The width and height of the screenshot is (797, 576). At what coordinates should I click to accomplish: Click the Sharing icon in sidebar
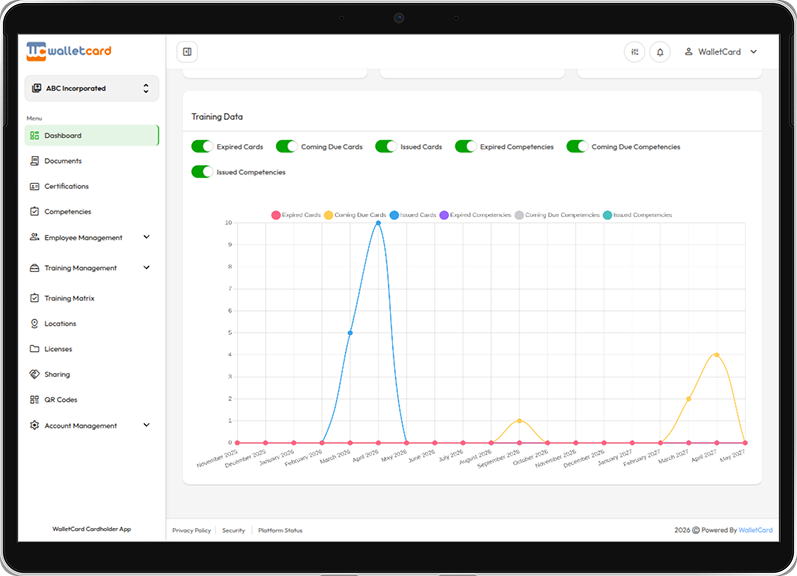pyautogui.click(x=34, y=374)
